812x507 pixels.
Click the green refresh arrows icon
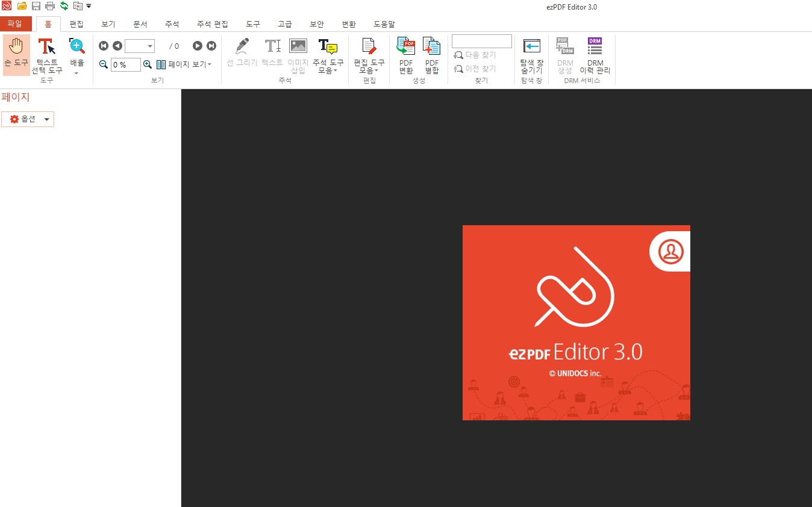coord(64,6)
